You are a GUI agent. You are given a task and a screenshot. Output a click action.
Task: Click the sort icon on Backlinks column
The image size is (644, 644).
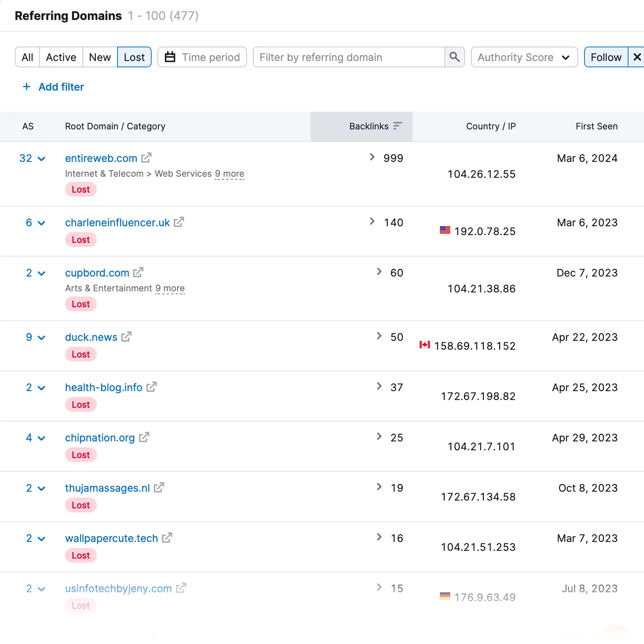click(398, 126)
